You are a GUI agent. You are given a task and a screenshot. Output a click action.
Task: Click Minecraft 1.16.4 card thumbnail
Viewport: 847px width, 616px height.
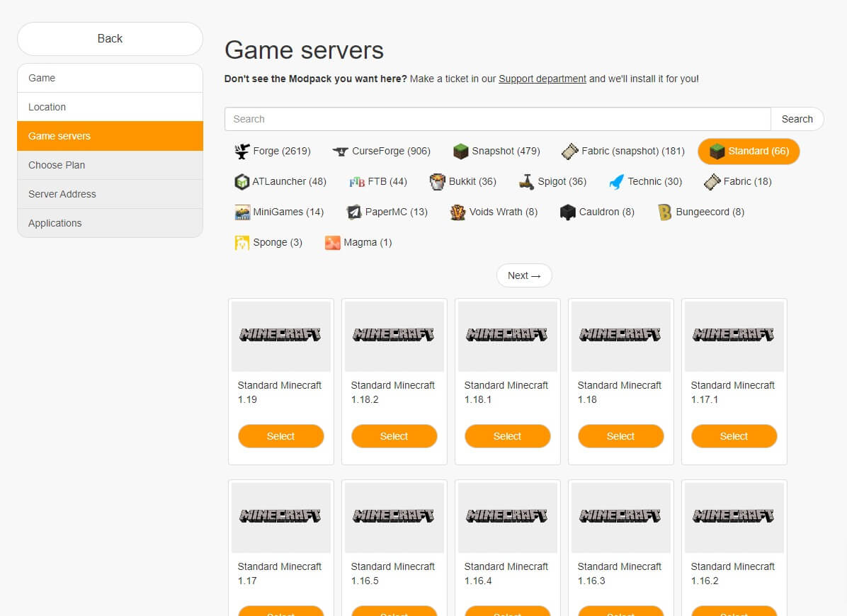[508, 518]
